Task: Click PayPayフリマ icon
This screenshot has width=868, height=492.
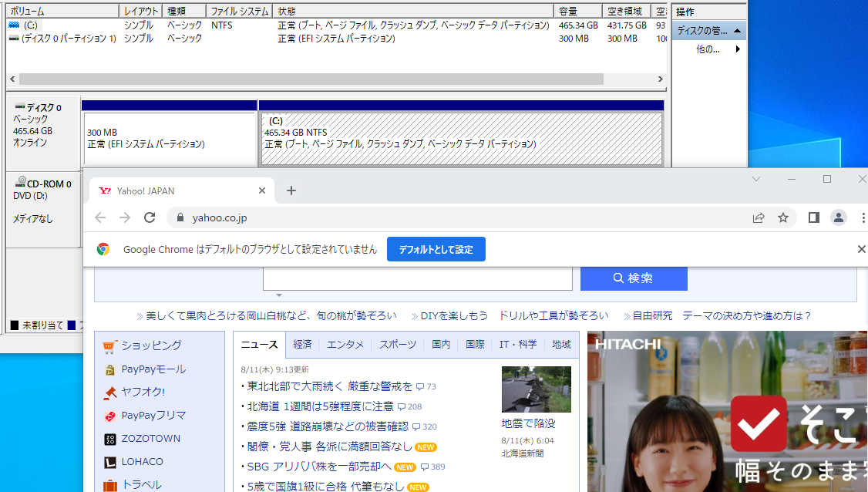Action: pyautogui.click(x=110, y=416)
